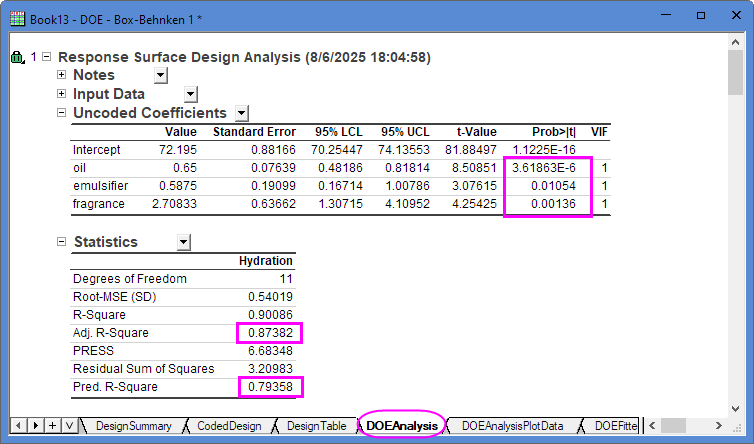Maximize the Book13 window
This screenshot has width=754, height=444.
pyautogui.click(x=701, y=15)
